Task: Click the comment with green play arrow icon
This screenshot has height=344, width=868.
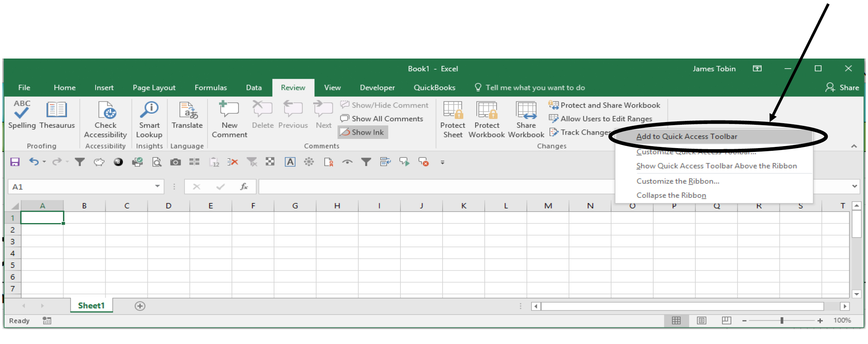Action: point(405,162)
